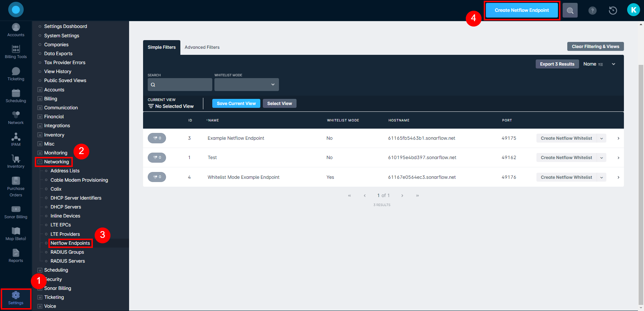Open Purchase Orders from the left rail
Image resolution: width=644 pixels, height=311 pixels.
[x=16, y=187]
